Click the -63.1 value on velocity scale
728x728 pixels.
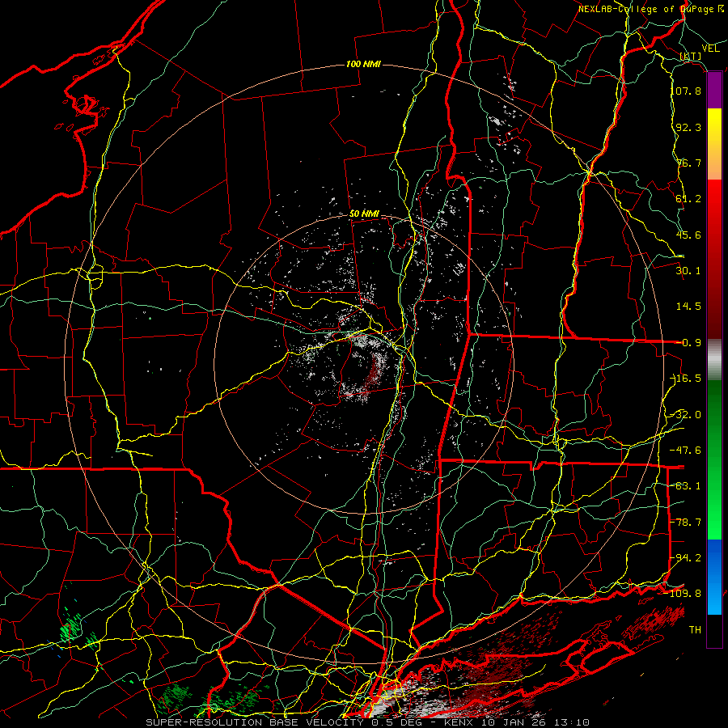pyautogui.click(x=686, y=486)
